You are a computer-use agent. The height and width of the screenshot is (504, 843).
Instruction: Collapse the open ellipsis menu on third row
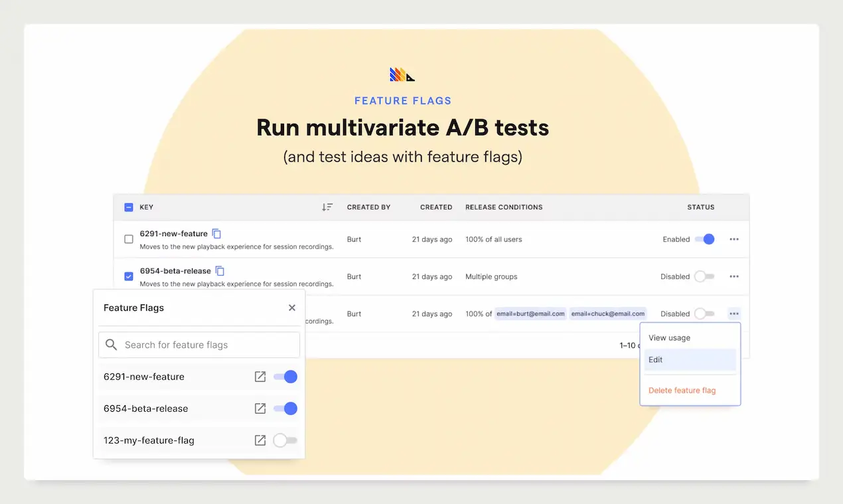pos(734,314)
